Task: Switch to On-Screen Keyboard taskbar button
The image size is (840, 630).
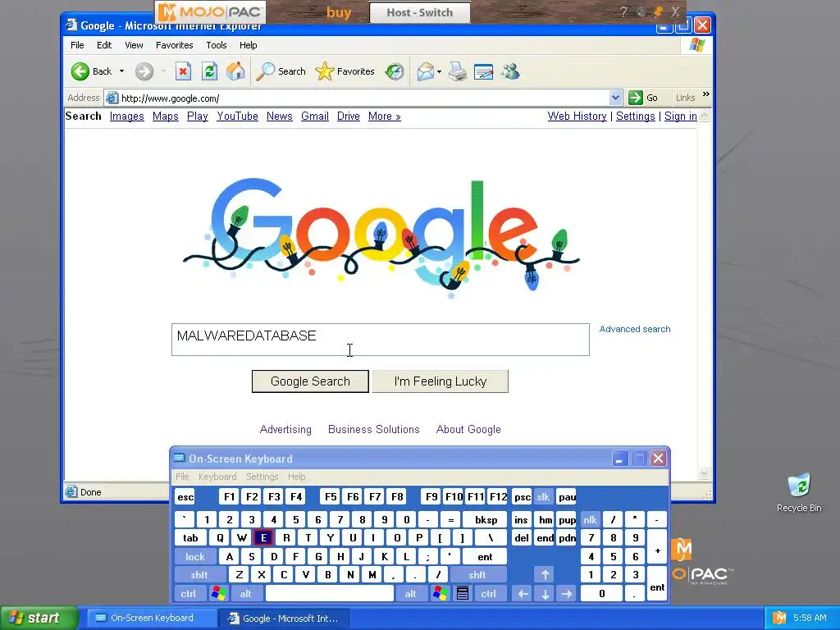Action: coord(151,618)
